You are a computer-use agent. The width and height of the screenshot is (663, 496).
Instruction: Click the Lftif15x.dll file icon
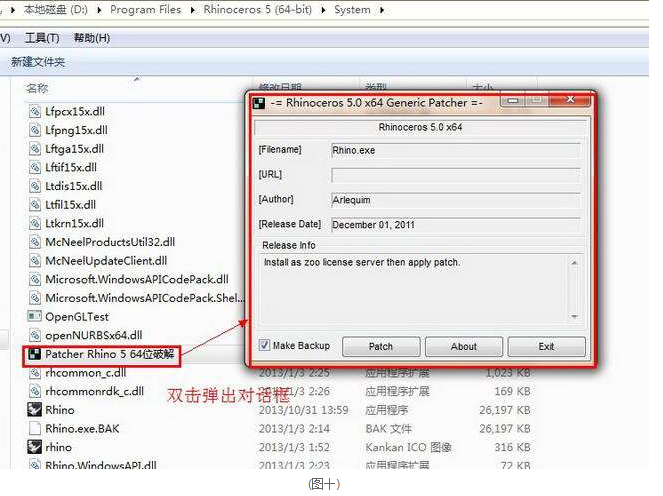coord(35,167)
